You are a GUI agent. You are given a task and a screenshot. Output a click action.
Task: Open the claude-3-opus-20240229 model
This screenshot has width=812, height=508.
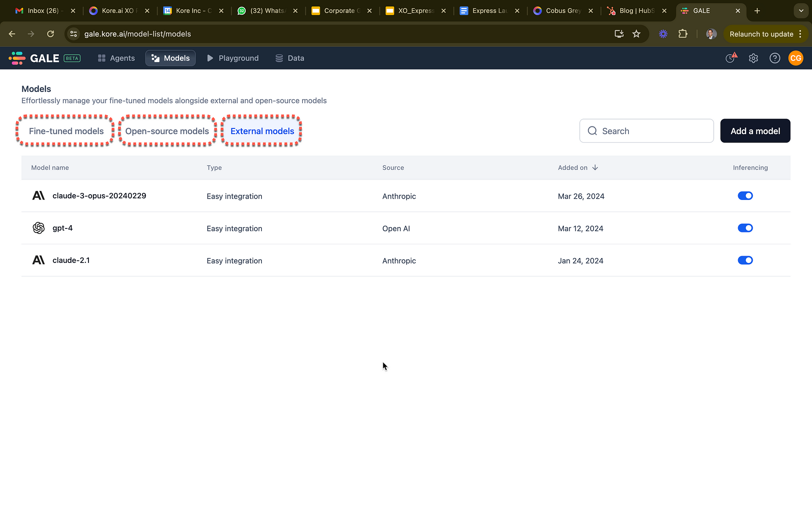click(99, 195)
